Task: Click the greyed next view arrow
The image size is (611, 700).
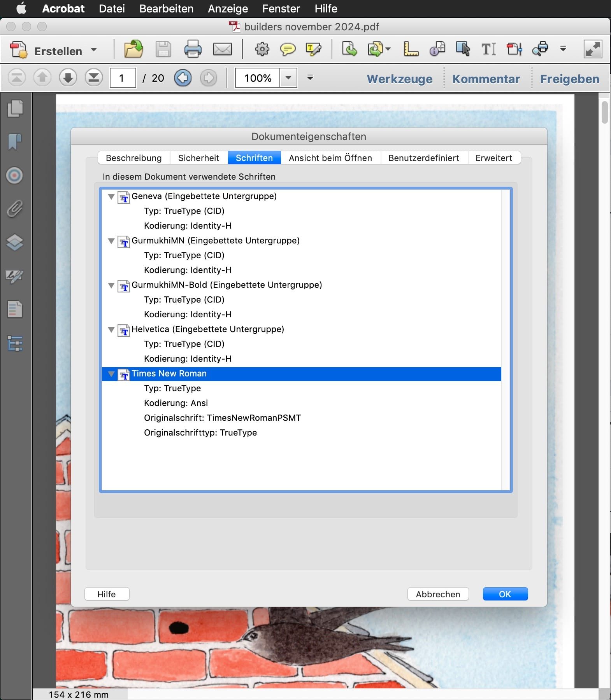Action: (209, 78)
